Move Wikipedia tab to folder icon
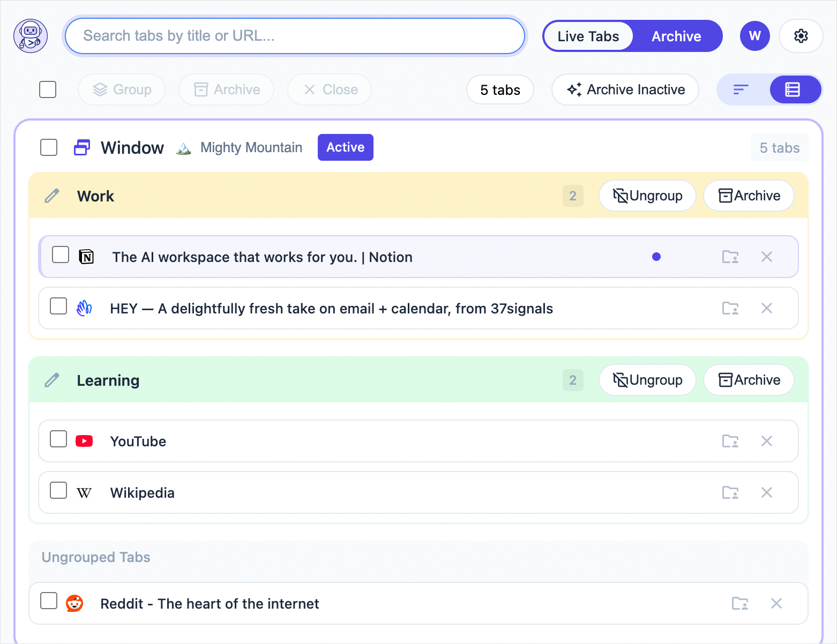The height and width of the screenshot is (644, 837). pos(730,492)
